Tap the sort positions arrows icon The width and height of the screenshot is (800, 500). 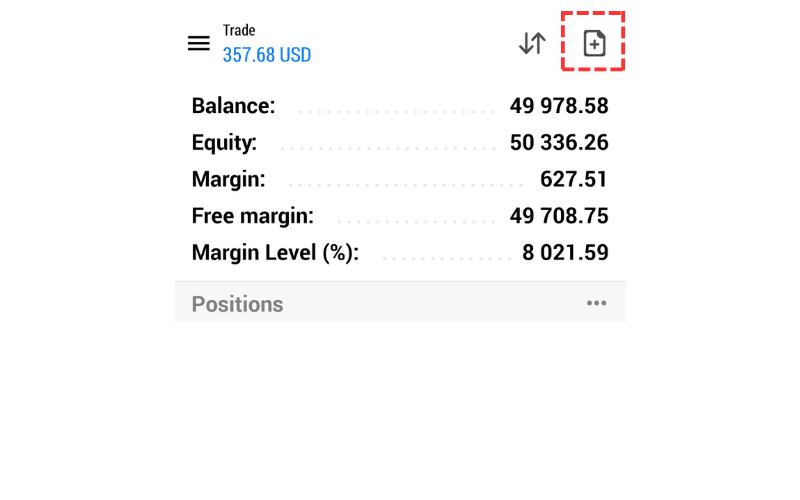pyautogui.click(x=532, y=43)
